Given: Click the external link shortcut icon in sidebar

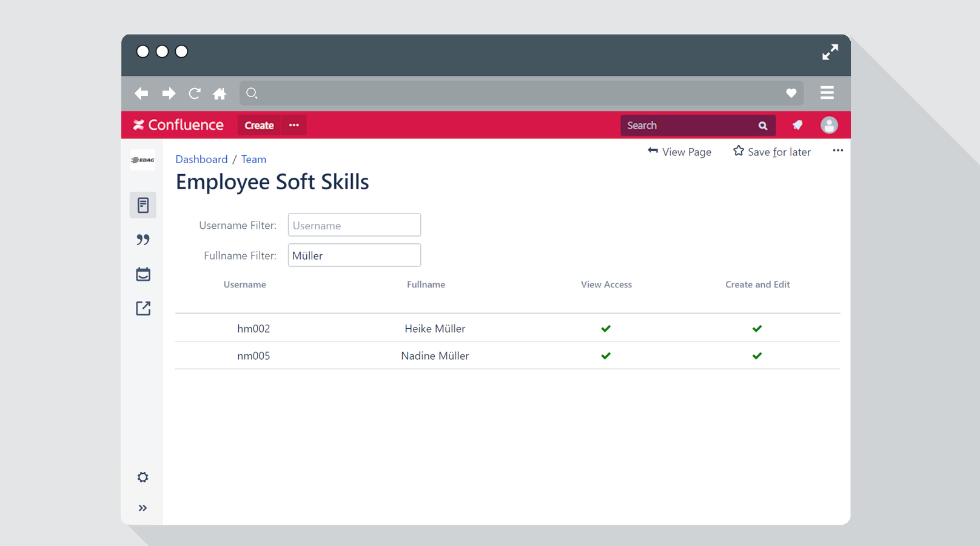Looking at the screenshot, I should [143, 308].
